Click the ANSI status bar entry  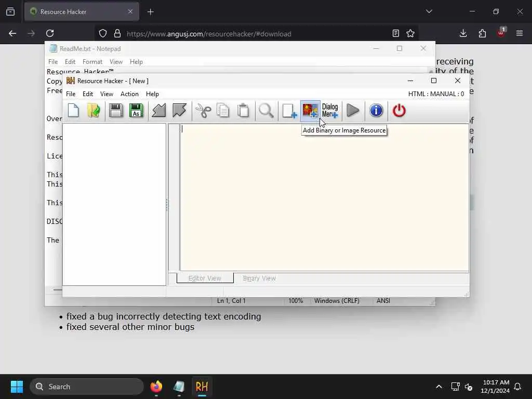[383, 301]
